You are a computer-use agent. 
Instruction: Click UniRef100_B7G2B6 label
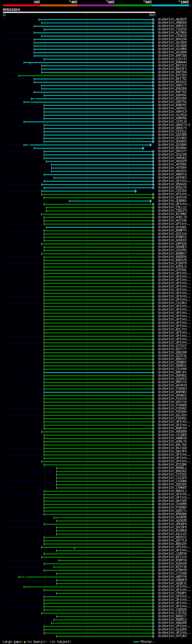click(x=172, y=464)
